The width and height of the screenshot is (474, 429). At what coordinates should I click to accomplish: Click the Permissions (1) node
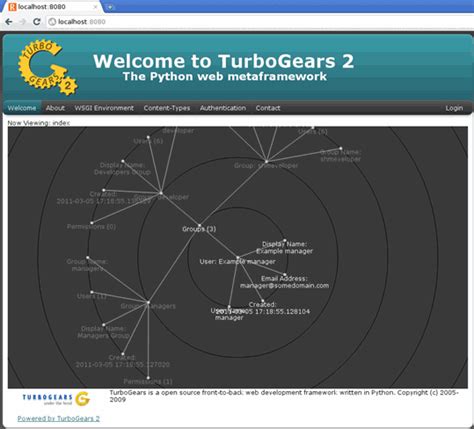[148, 381]
